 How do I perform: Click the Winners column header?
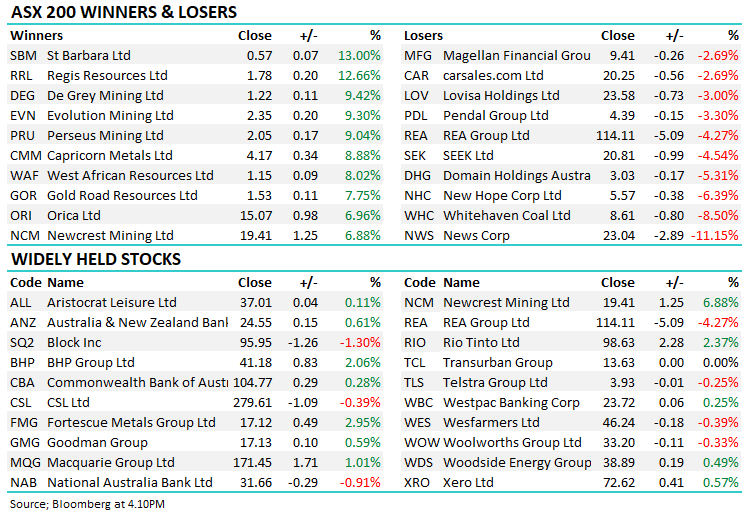(36, 36)
